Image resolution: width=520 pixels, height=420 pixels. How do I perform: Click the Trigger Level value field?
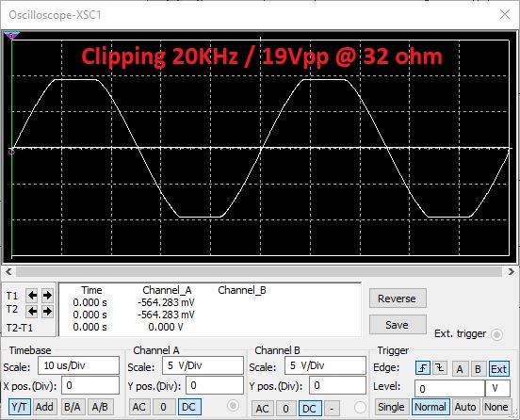point(449,389)
